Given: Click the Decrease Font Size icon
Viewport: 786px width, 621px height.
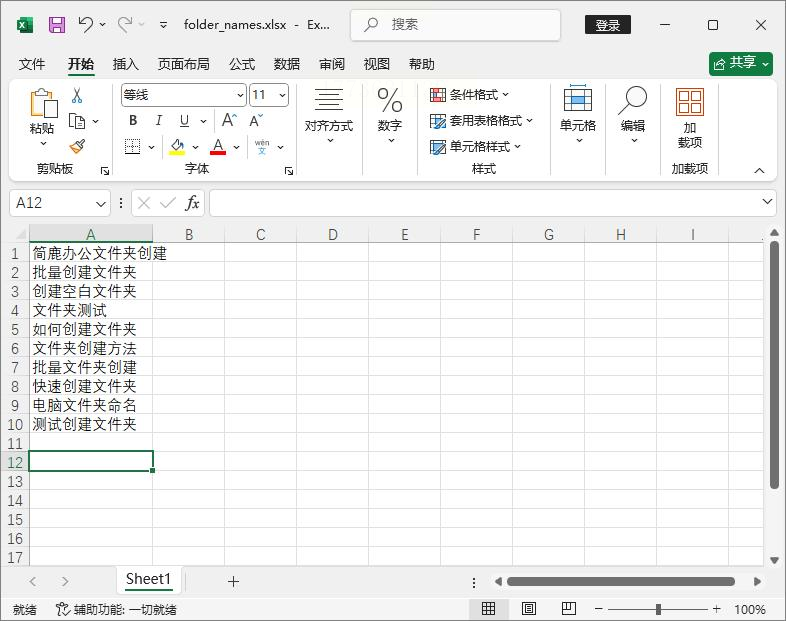Looking at the screenshot, I should [x=256, y=120].
